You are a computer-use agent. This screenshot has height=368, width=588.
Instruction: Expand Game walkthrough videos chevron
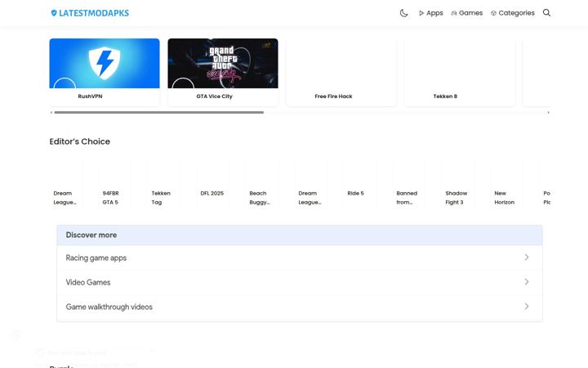[x=527, y=307]
